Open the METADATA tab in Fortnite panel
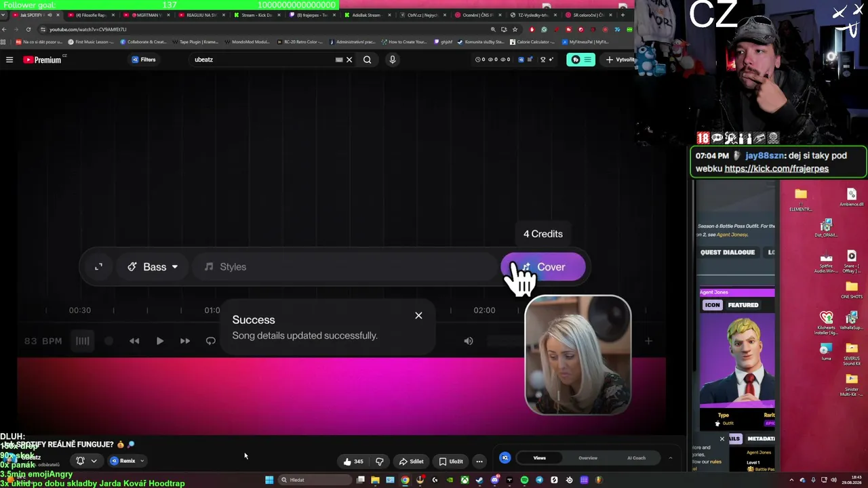 coord(761,439)
